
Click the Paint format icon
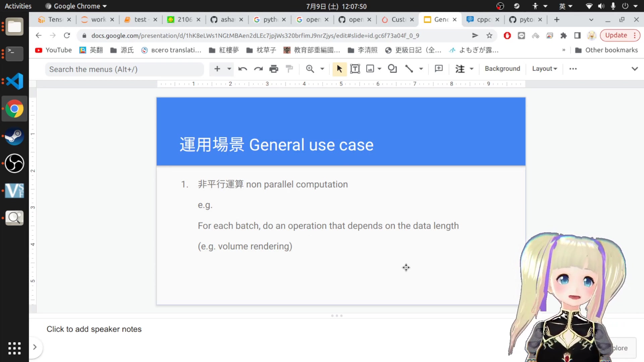click(289, 69)
